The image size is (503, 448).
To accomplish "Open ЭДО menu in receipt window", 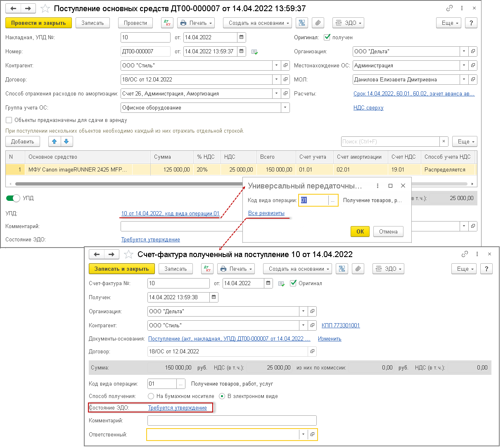I will pos(349,23).
